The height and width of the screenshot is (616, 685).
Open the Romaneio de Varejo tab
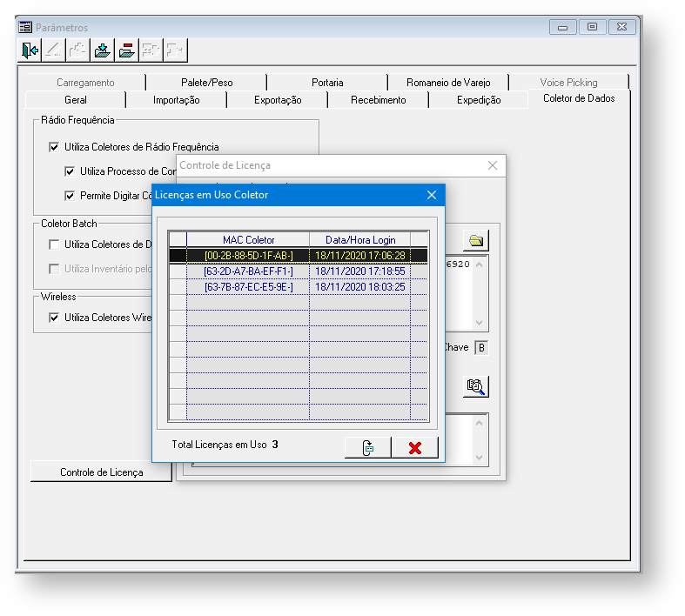448,83
